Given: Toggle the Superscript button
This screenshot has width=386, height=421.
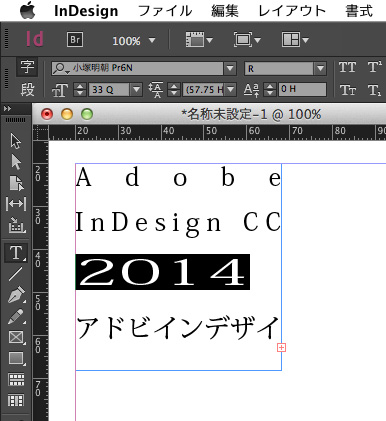Looking at the screenshot, I should (x=375, y=67).
